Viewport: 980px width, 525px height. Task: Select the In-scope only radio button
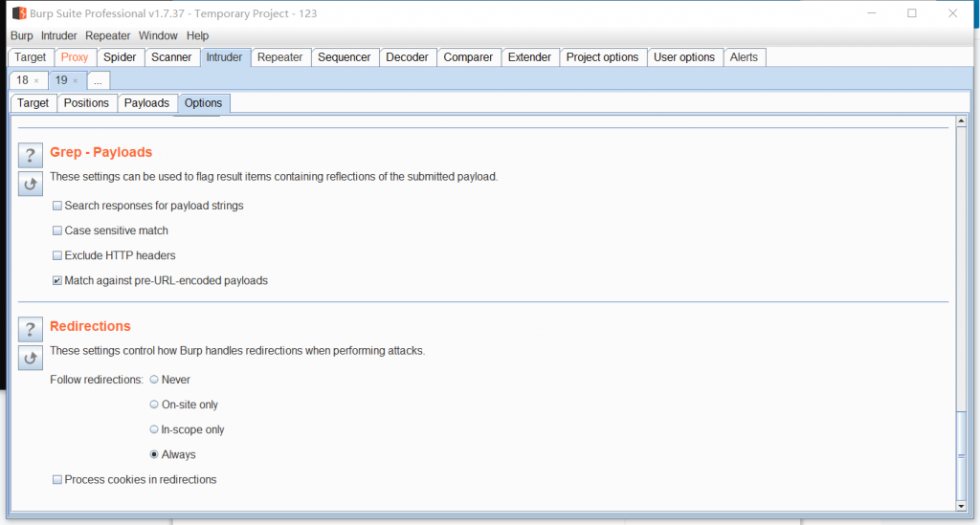click(154, 429)
